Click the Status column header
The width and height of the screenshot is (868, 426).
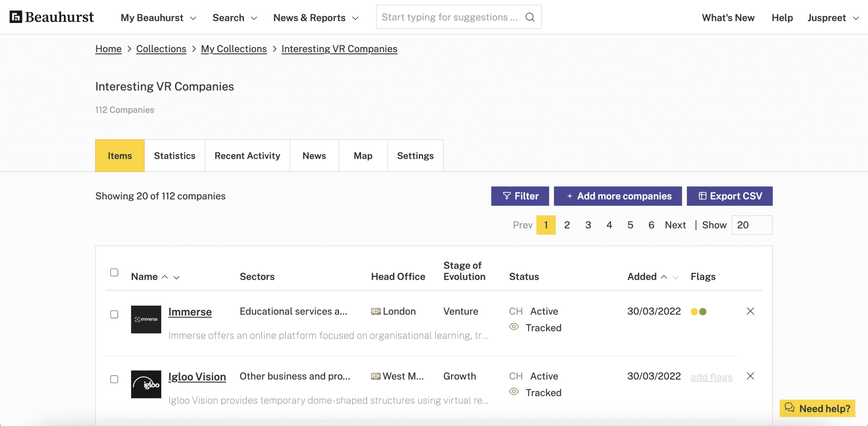pos(524,276)
